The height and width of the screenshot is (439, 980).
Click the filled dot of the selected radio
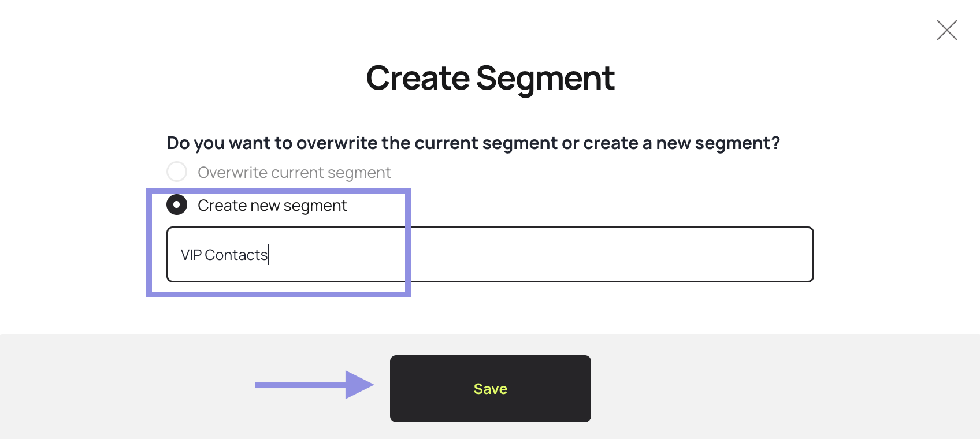click(177, 204)
